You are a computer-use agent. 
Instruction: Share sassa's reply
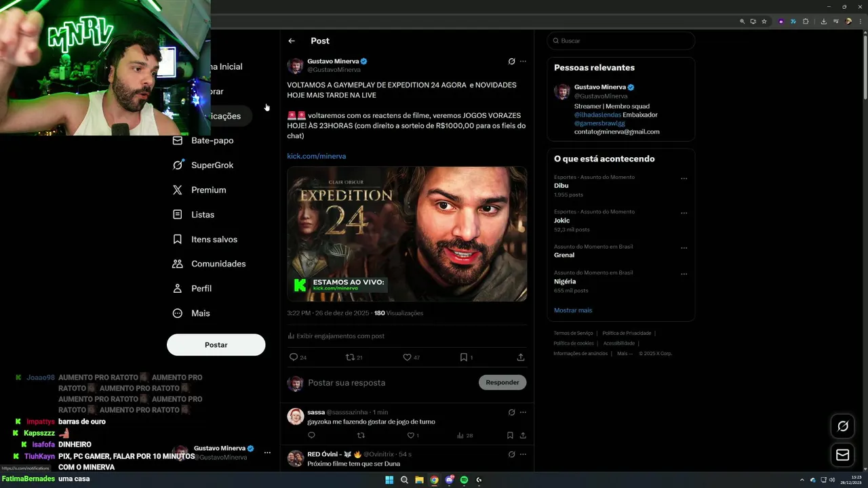click(x=523, y=436)
